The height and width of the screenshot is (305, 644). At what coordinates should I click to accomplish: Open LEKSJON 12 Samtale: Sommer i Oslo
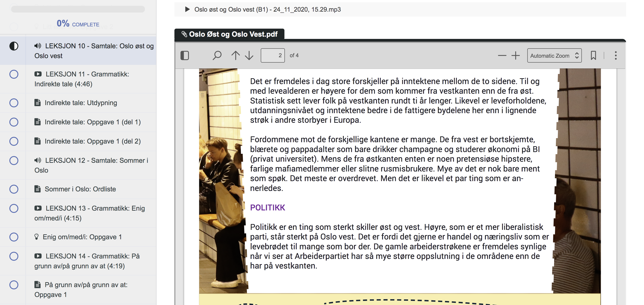(91, 165)
